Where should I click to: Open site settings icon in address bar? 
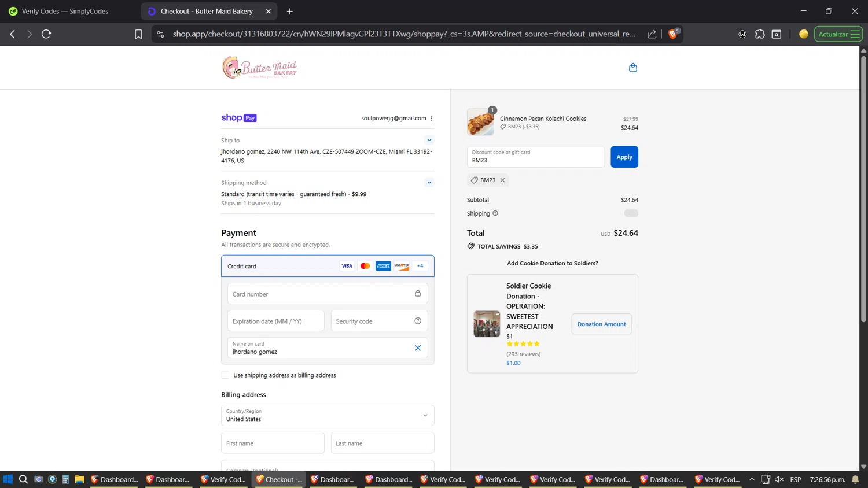161,34
